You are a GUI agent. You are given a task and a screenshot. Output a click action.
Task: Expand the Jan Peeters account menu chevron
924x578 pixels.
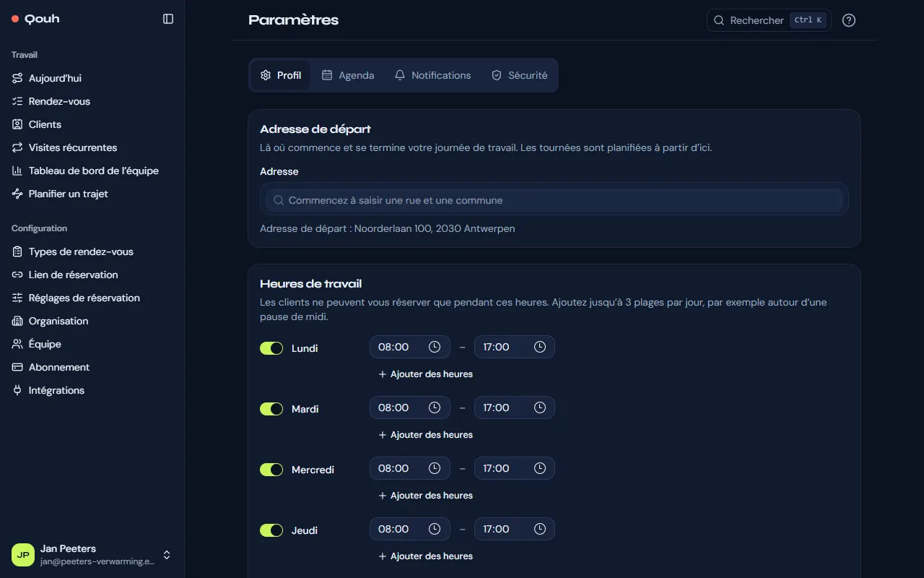point(167,555)
